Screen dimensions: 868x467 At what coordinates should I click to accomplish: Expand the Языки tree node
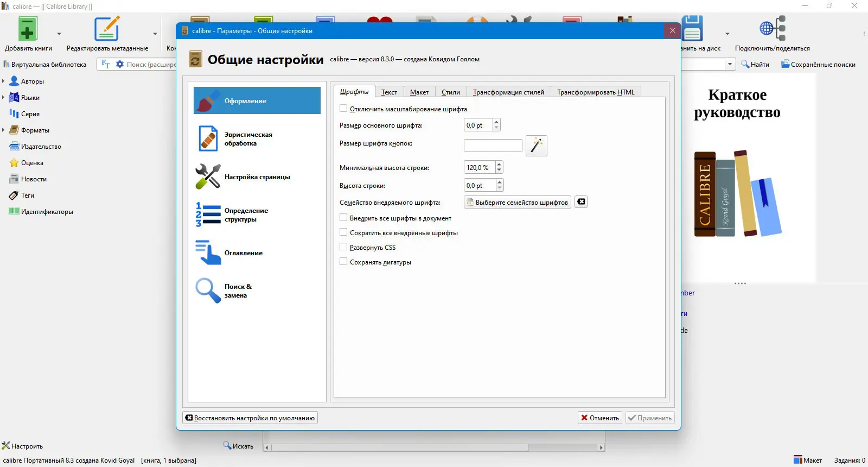(x=3, y=98)
